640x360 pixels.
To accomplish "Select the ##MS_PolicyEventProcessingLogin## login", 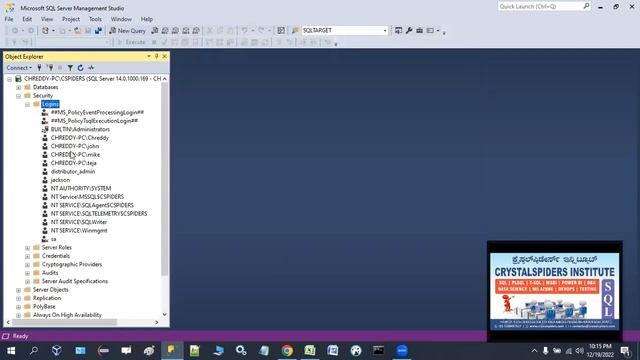I will [x=97, y=112].
